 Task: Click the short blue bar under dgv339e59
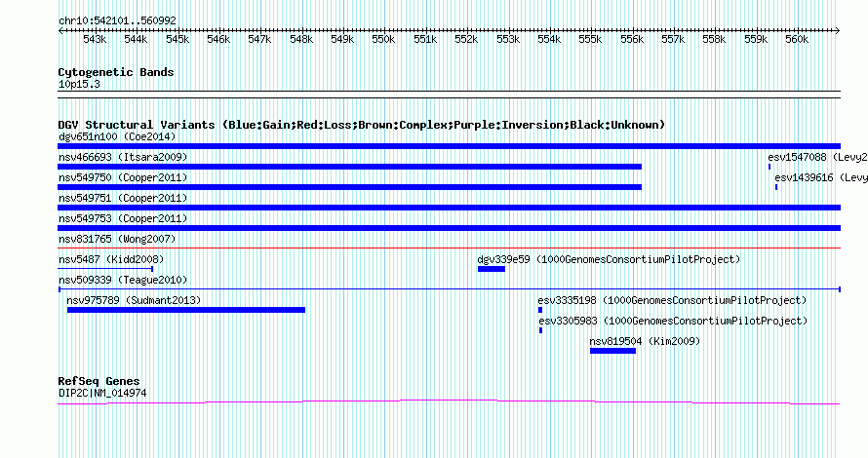pos(492,269)
